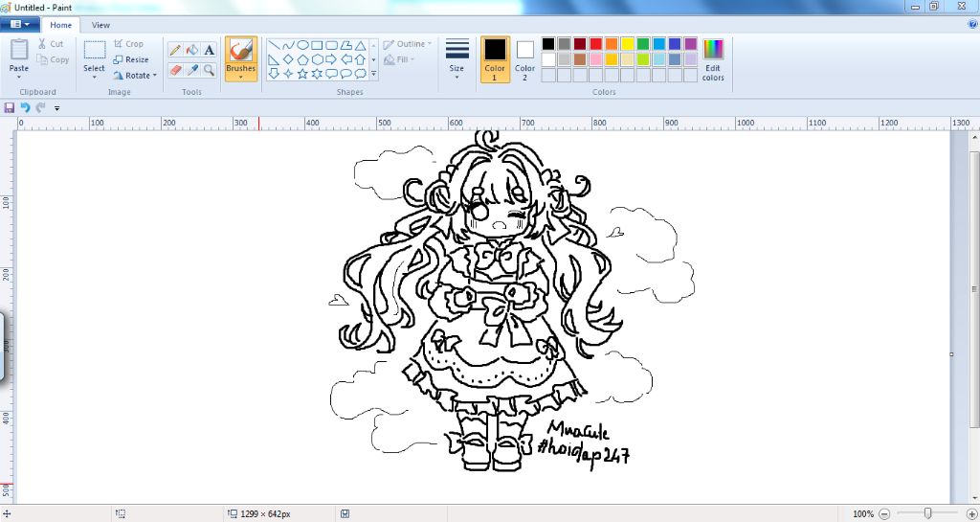
Task: Switch to the Home tab
Action: click(60, 25)
